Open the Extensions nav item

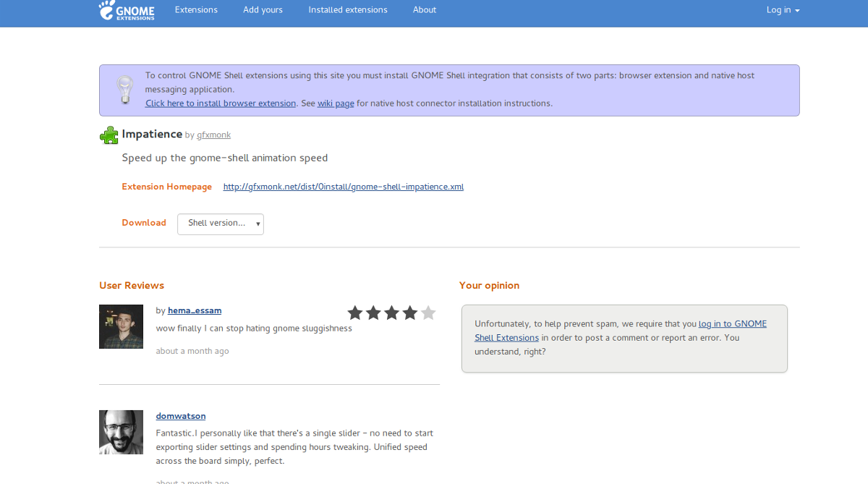(x=196, y=10)
